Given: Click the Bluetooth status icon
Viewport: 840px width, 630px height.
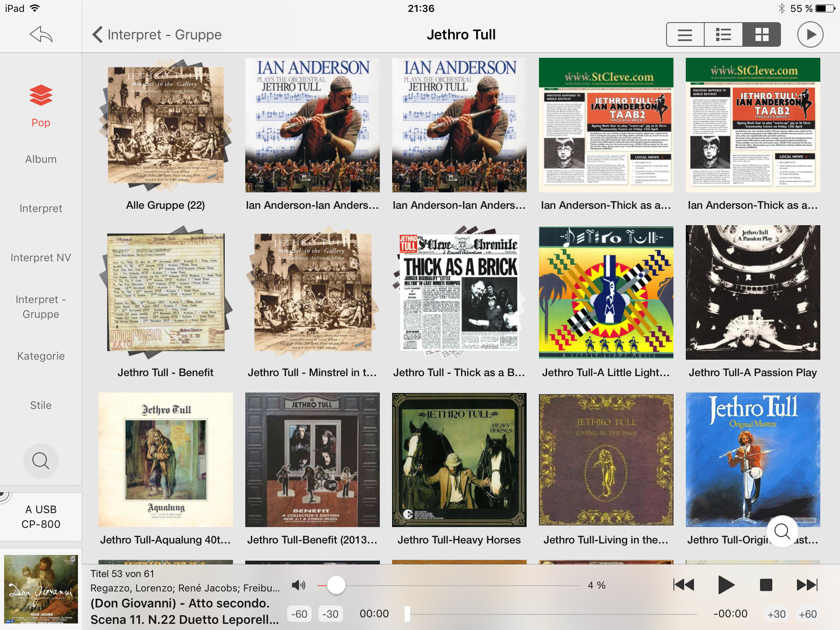Looking at the screenshot, I should pyautogui.click(x=781, y=8).
